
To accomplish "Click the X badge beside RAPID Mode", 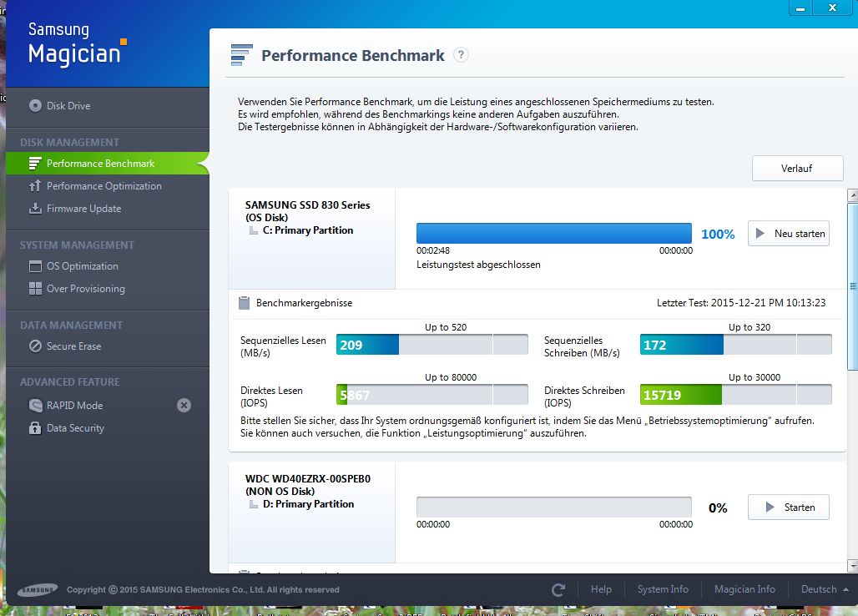I will pos(184,406).
